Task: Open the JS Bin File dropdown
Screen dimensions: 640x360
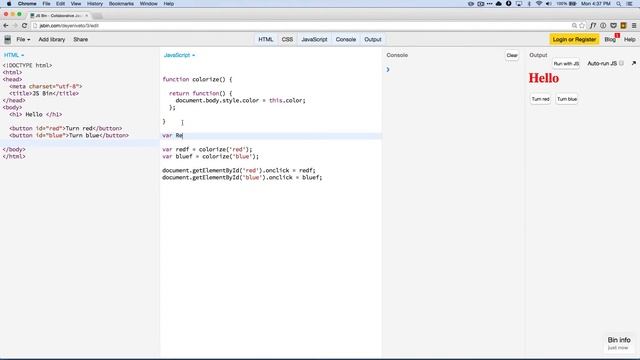Action: pos(23,40)
